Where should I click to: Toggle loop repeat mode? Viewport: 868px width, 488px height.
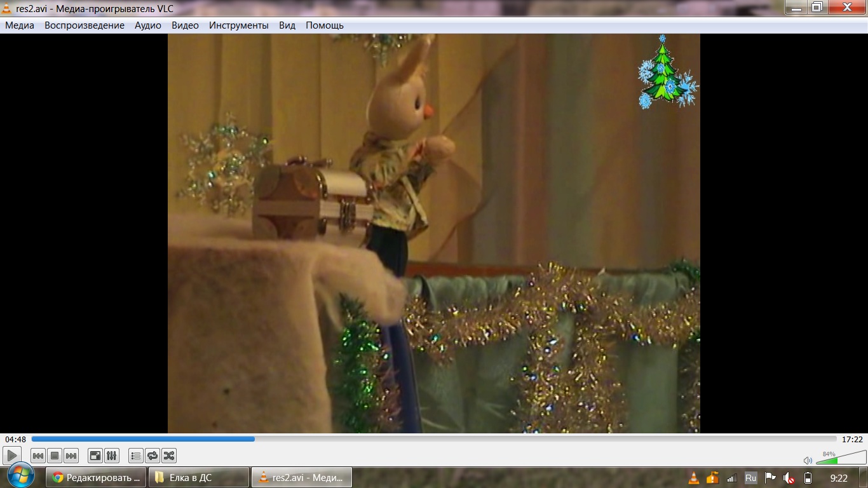pos(153,456)
